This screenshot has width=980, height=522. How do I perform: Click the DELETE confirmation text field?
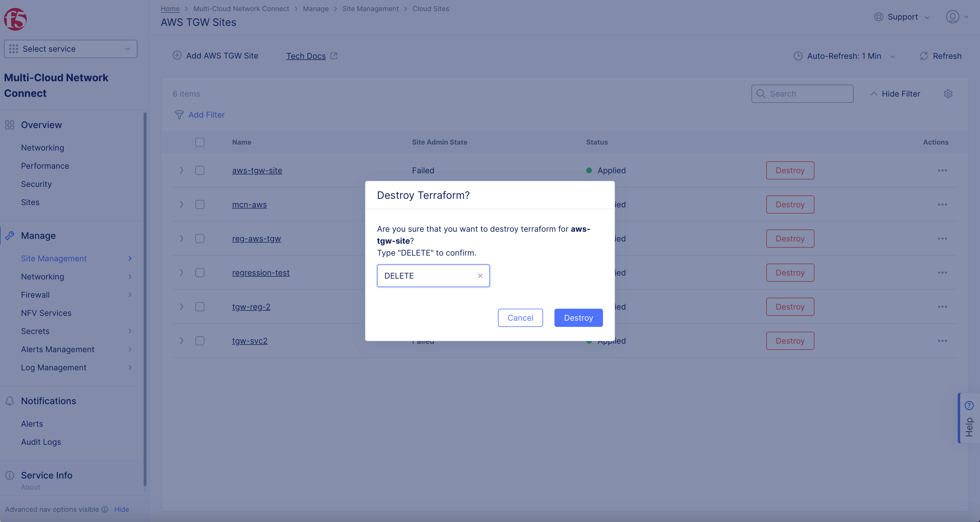(426, 276)
